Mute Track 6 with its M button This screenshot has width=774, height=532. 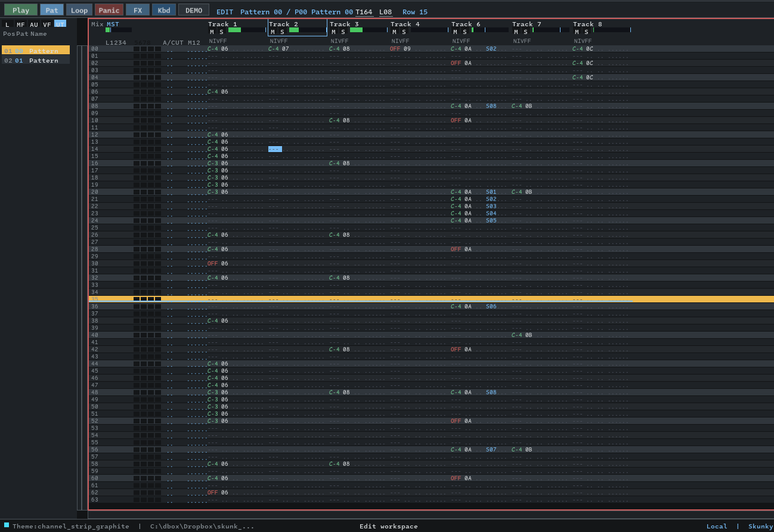(455, 32)
